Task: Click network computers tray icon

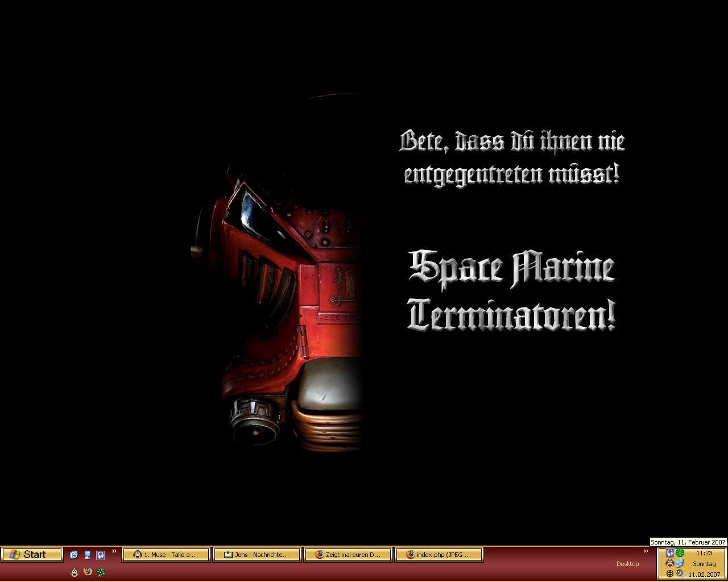Action: pyautogui.click(x=680, y=563)
